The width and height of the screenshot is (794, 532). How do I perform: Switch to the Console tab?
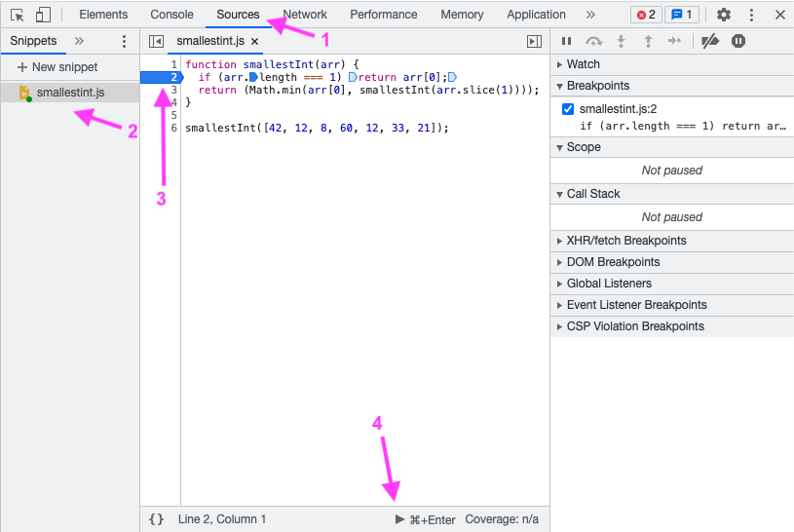(x=171, y=15)
